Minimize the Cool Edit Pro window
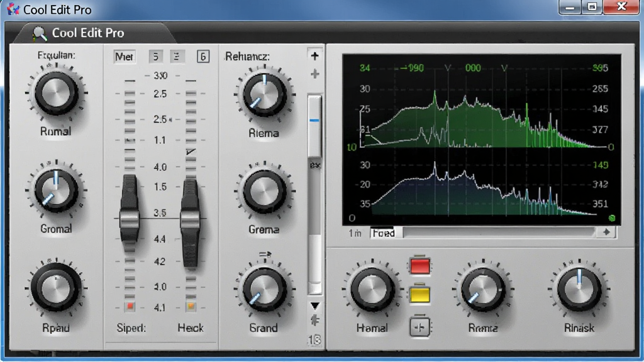644x362 pixels. (x=570, y=7)
